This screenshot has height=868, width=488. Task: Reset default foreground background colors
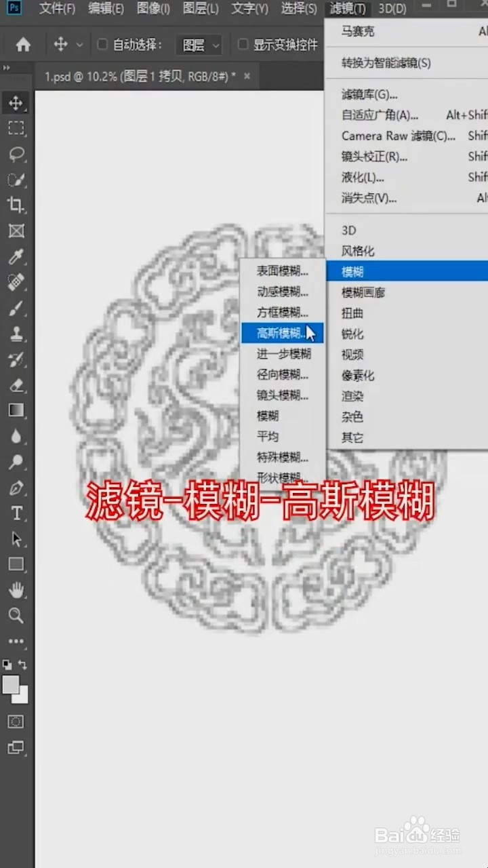7,665
